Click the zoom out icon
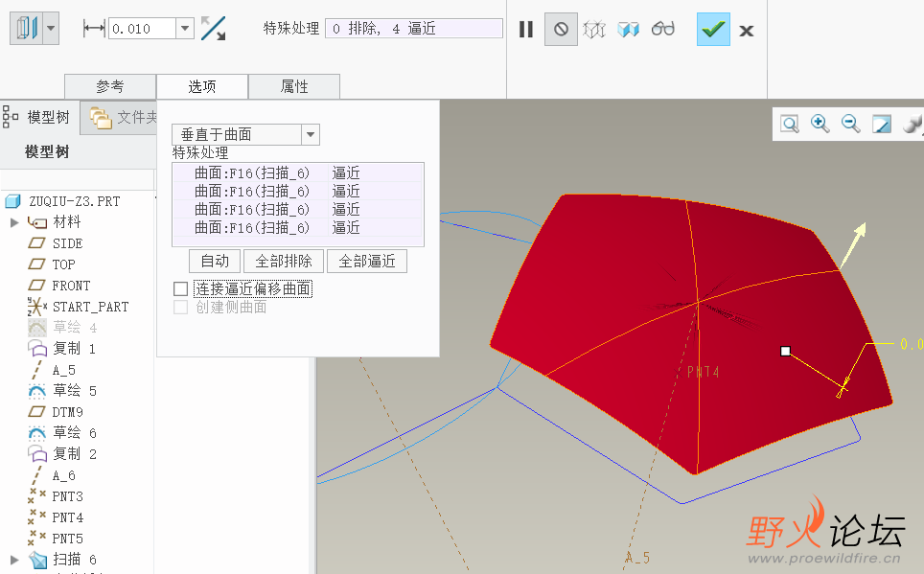Viewport: 924px width, 574px height. coord(850,124)
